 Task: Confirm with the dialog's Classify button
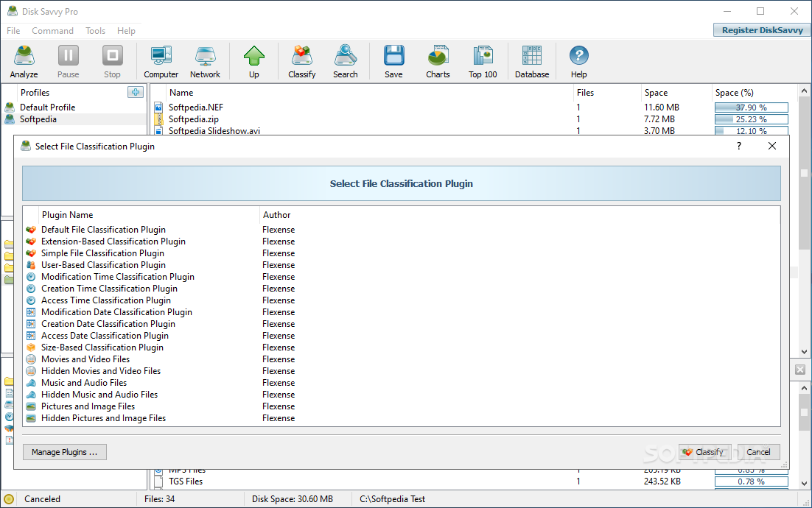pos(705,452)
